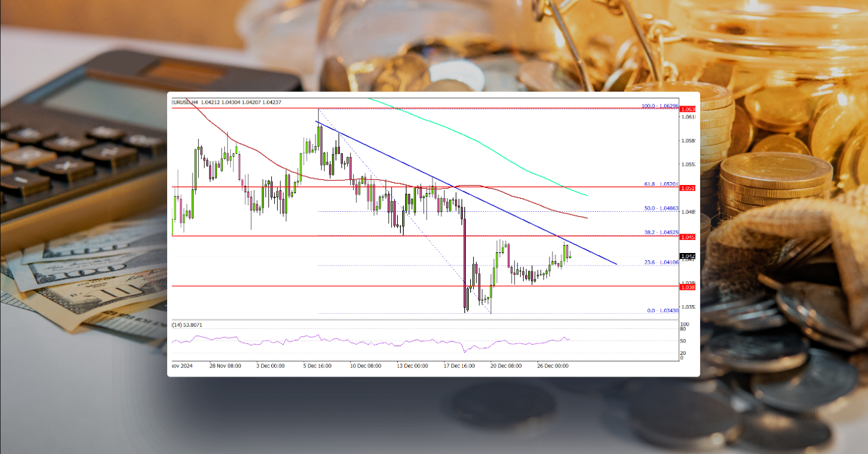Select the red 1.038 price tag
868x454 pixels.
tap(687, 287)
